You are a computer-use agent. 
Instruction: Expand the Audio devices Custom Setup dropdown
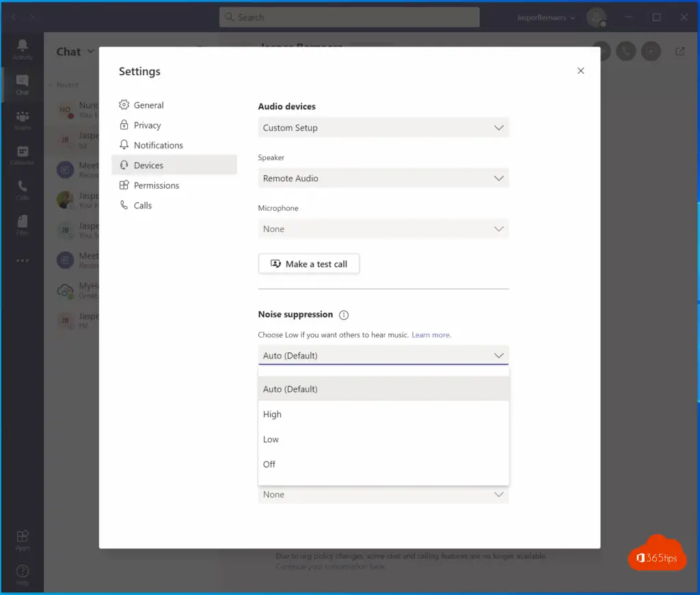pos(383,128)
